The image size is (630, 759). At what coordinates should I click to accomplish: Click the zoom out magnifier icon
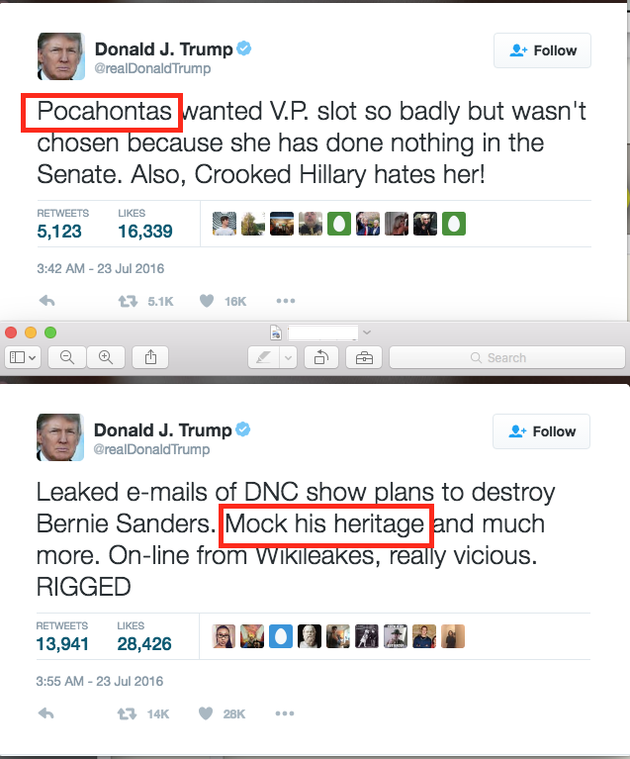67,358
